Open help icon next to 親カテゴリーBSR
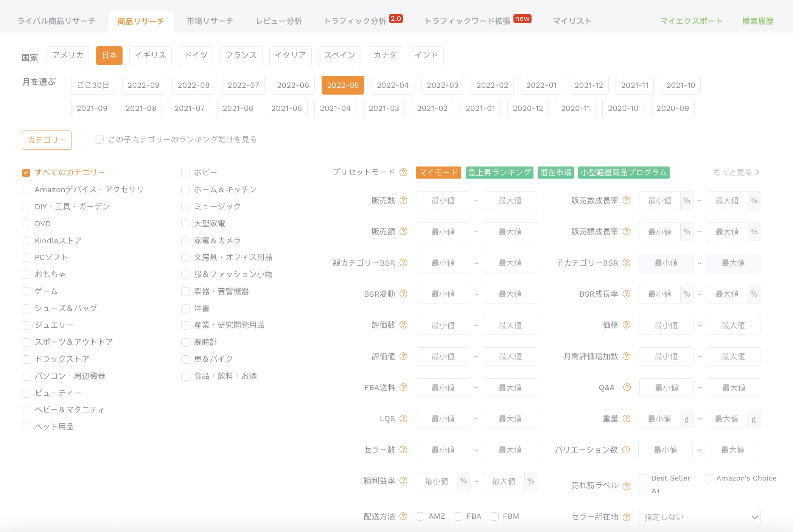Screen dimensions: 793x532 coord(403,263)
